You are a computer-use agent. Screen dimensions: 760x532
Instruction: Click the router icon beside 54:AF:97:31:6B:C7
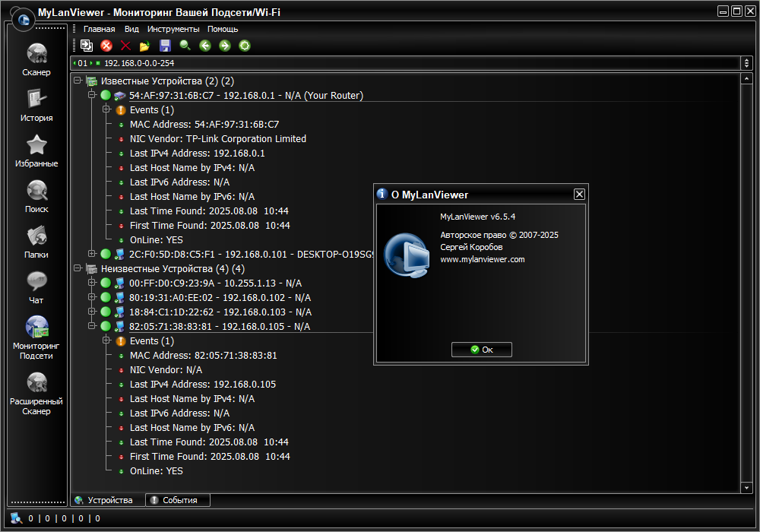(x=120, y=96)
